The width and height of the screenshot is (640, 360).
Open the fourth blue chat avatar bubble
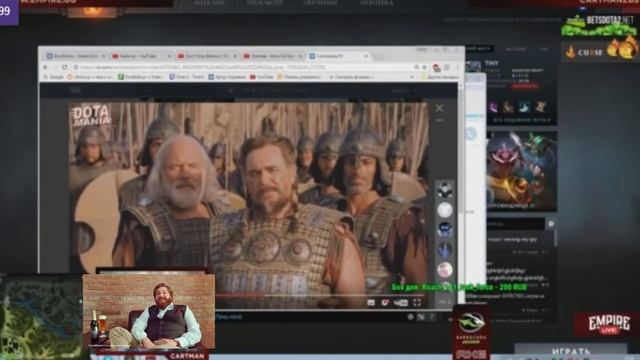pos(444,249)
